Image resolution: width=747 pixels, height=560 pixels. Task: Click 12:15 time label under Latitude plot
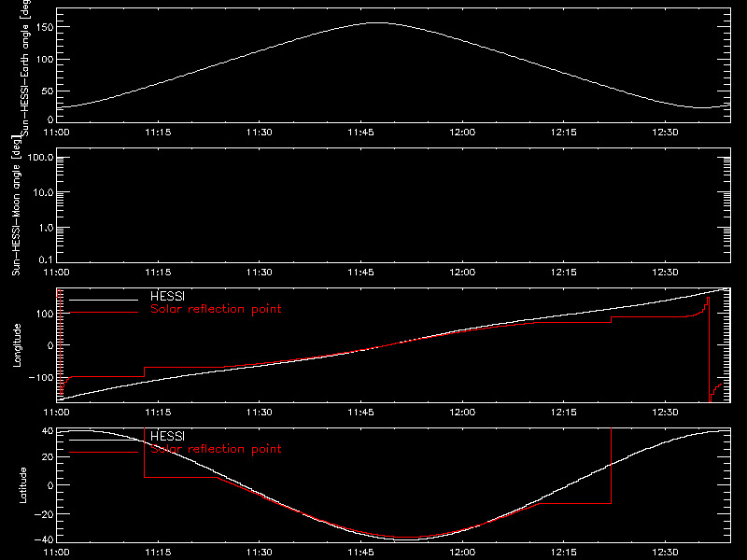point(564,553)
